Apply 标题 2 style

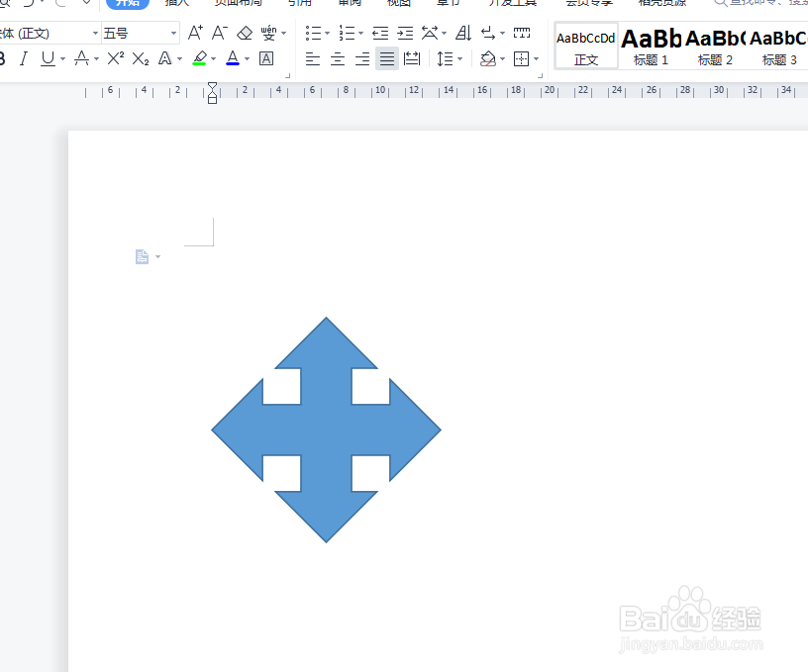(x=715, y=47)
